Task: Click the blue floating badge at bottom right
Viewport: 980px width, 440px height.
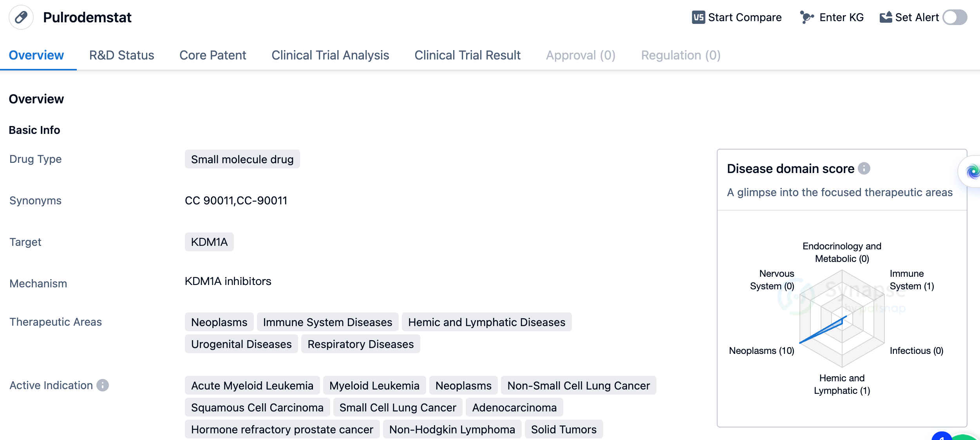Action: [x=942, y=436]
